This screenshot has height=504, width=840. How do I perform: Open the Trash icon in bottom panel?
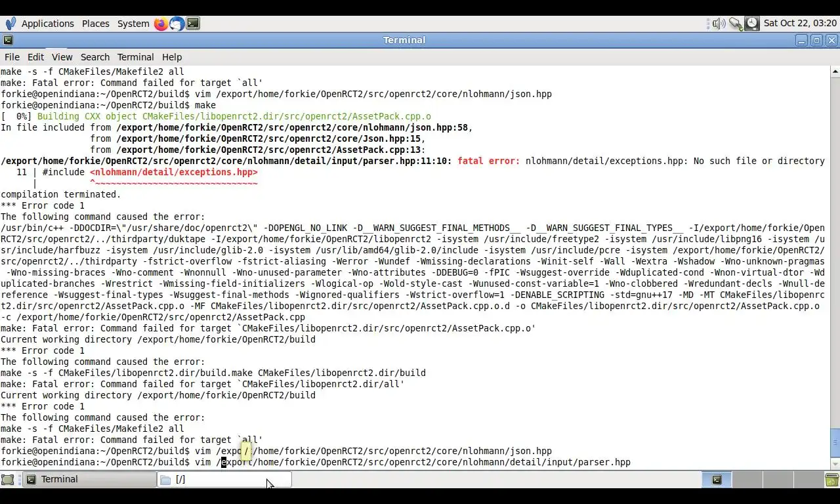tap(831, 480)
